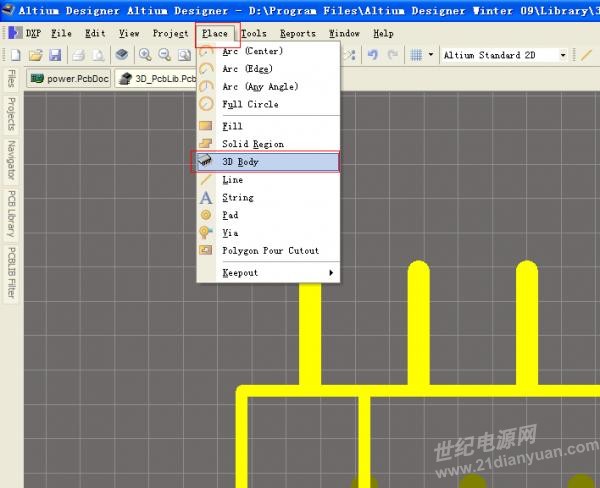Click the grid settings icon
This screenshot has width=600, height=488.
click(x=416, y=55)
